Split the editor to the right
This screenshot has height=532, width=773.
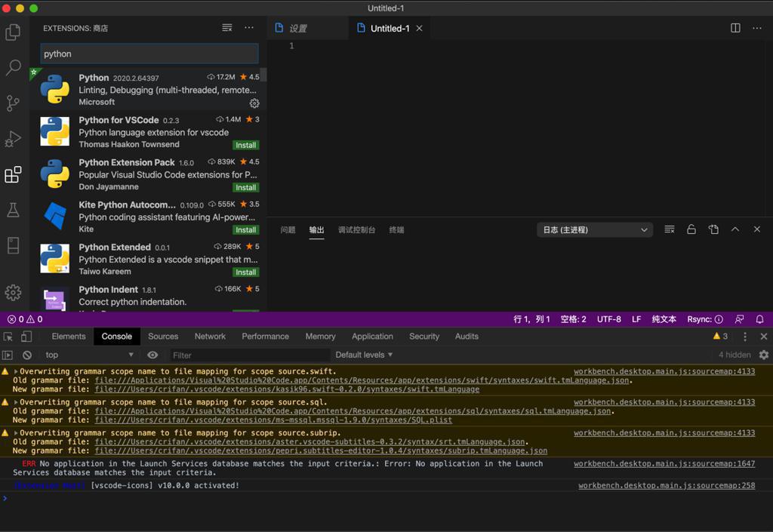tap(735, 28)
